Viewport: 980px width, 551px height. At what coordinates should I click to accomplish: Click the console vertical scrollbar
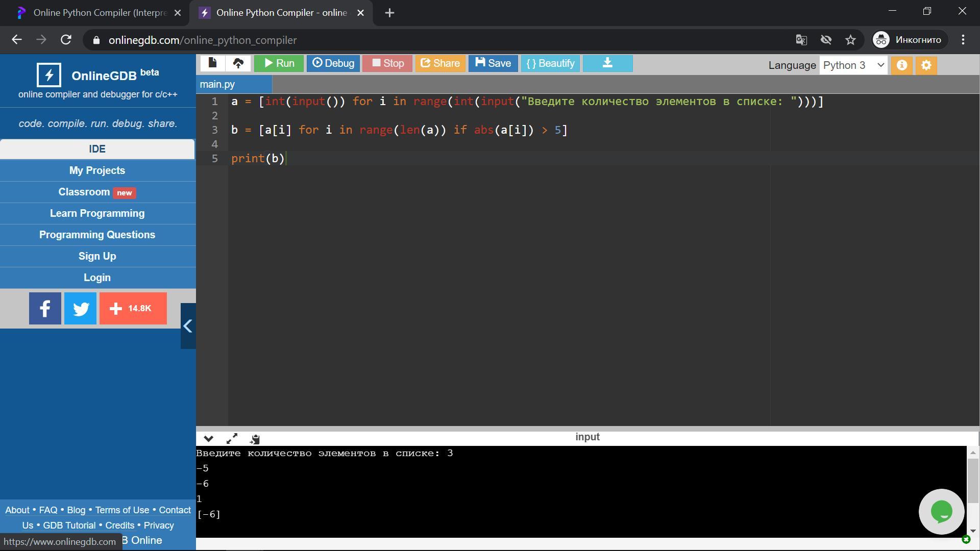(x=972, y=480)
